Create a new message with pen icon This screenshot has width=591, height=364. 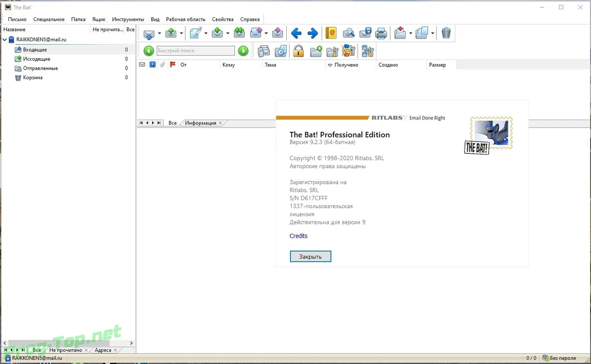tap(196, 33)
